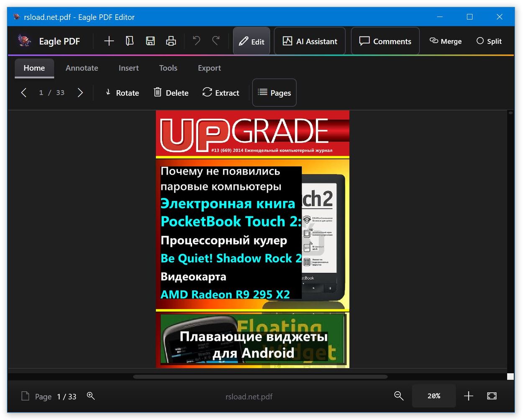Click the page icon in status bar
The image size is (523, 420).
tap(25, 396)
